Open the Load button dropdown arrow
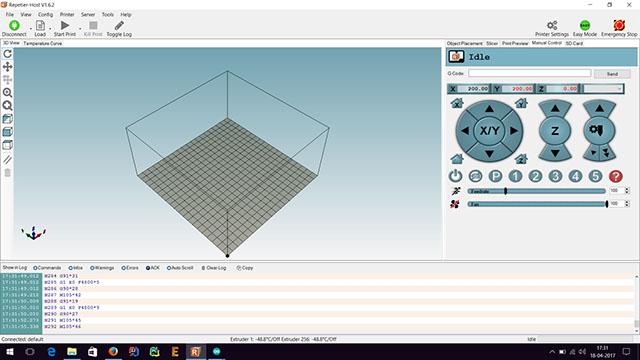640x360 pixels. tap(50, 29)
